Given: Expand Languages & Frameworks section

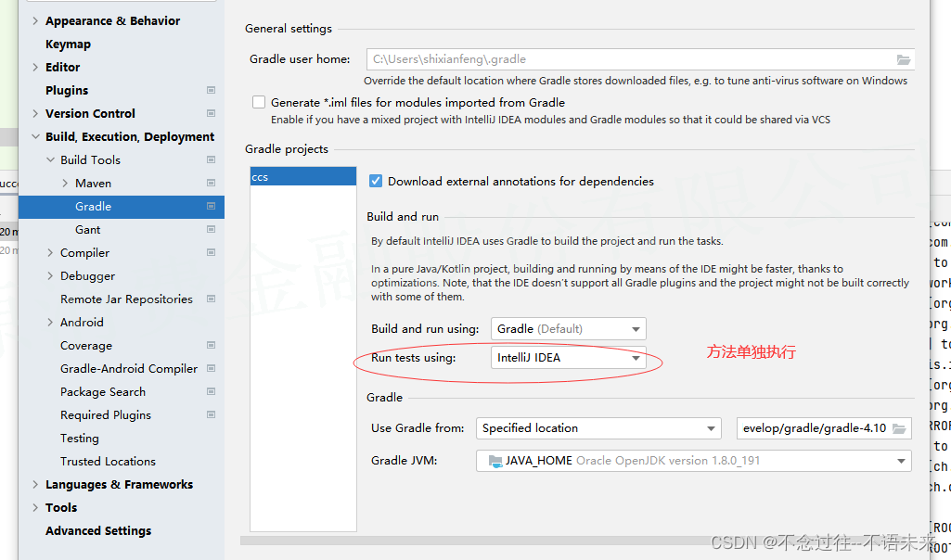Looking at the screenshot, I should [35, 484].
